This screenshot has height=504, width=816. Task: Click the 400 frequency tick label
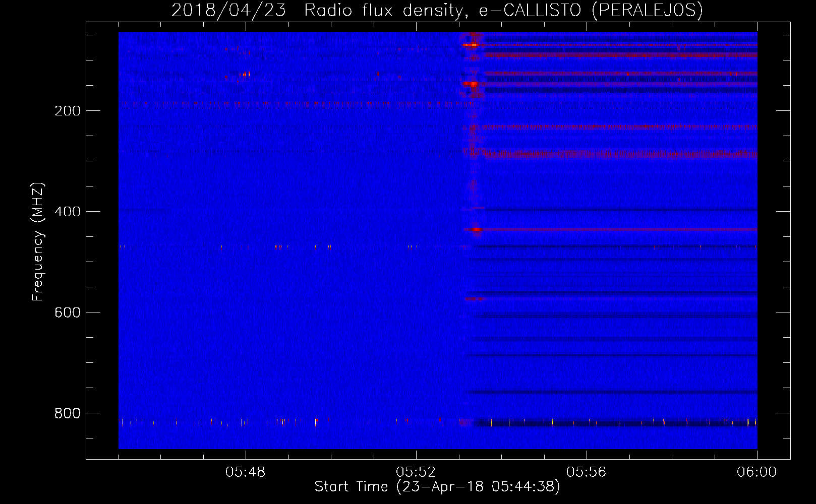pos(67,212)
